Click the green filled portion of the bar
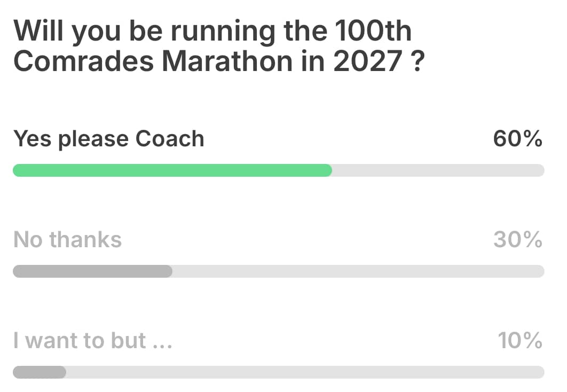 (172, 170)
